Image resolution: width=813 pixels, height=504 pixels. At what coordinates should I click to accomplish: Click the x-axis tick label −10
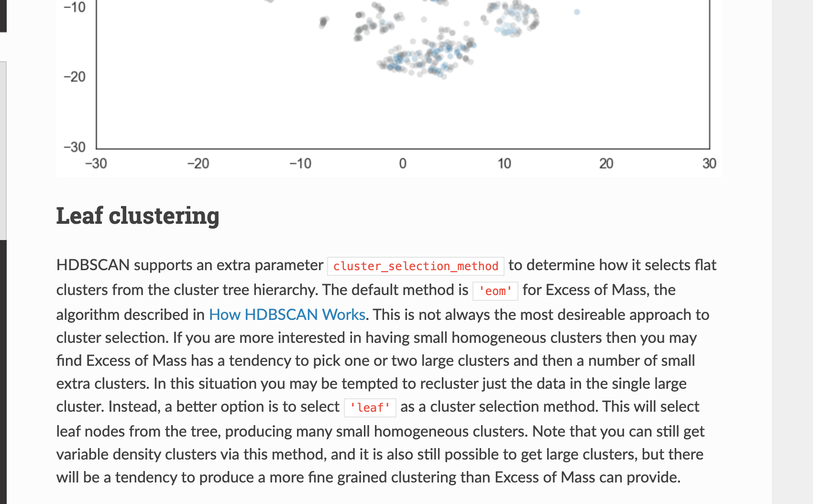click(x=300, y=164)
